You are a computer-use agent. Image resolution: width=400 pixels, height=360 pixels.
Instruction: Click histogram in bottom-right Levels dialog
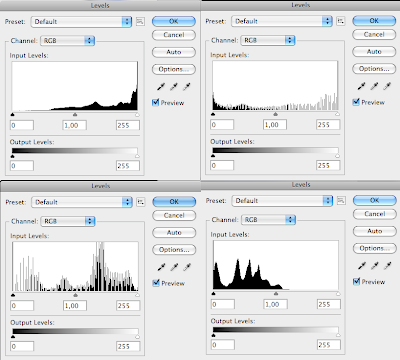coord(276,265)
